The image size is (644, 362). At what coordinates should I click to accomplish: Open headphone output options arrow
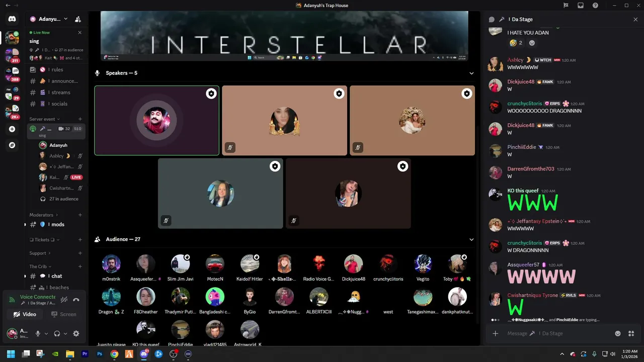pyautogui.click(x=65, y=333)
